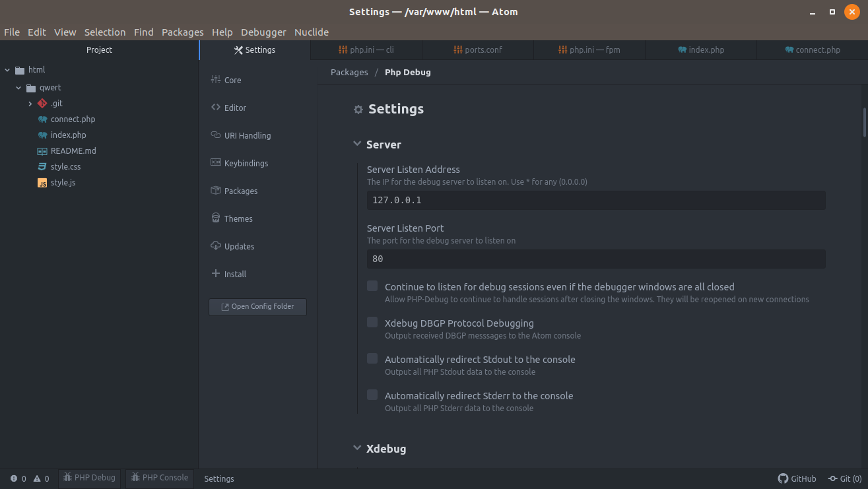Screen dimensions: 868x489
Task: Click the Core settings sliders icon
Action: click(x=216, y=80)
